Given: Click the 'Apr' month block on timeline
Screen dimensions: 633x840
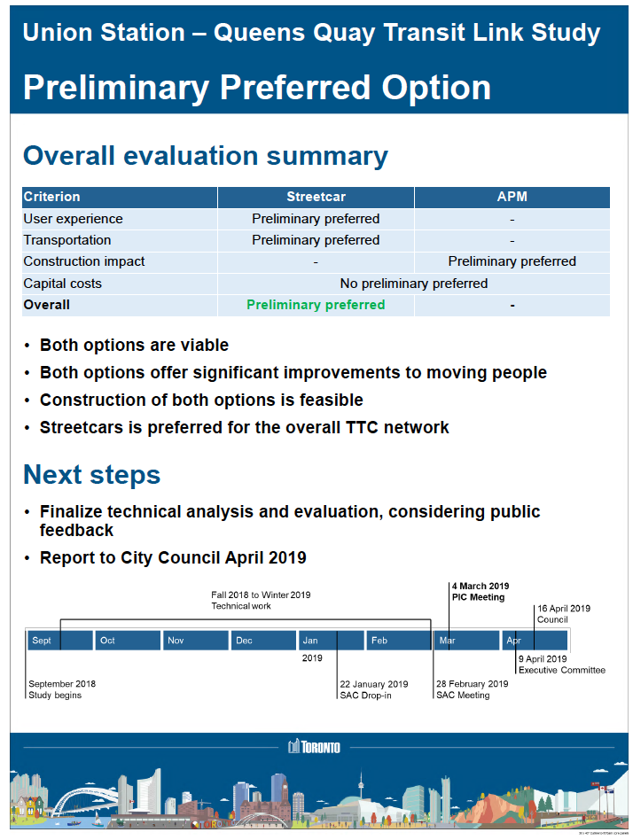Looking at the screenshot, I should point(535,640).
